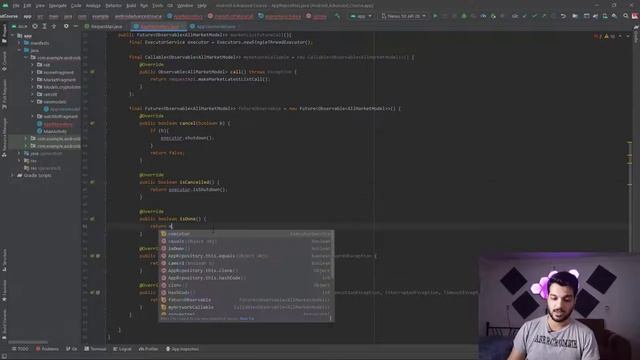This screenshot has width=640, height=360.
Task: Open the Profiler tool window
Action: 149,349
